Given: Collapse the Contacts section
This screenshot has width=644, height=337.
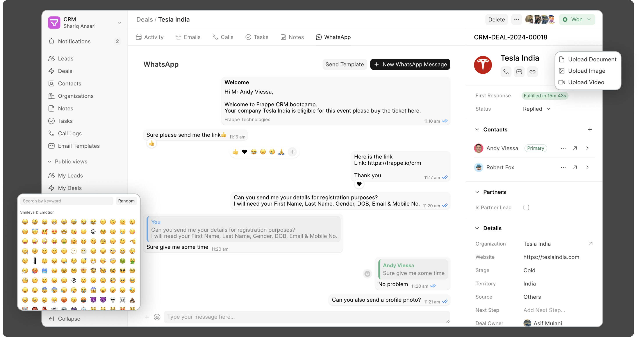Looking at the screenshot, I should pyautogui.click(x=477, y=130).
